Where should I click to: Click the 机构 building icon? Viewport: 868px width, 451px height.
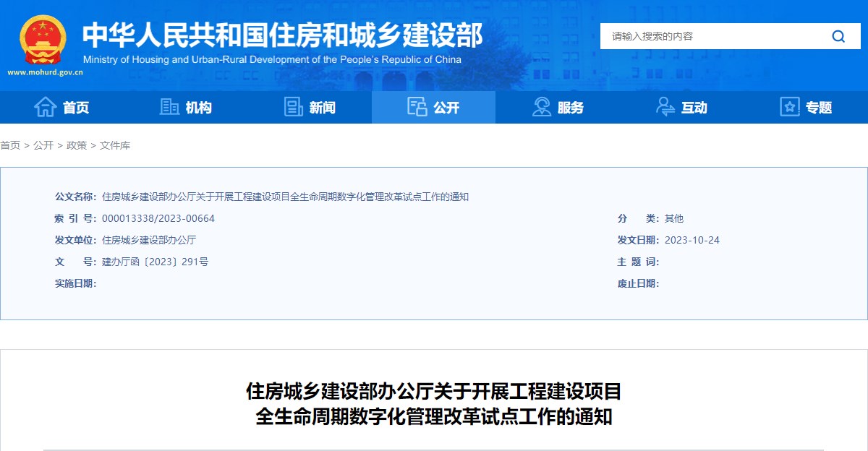169,106
